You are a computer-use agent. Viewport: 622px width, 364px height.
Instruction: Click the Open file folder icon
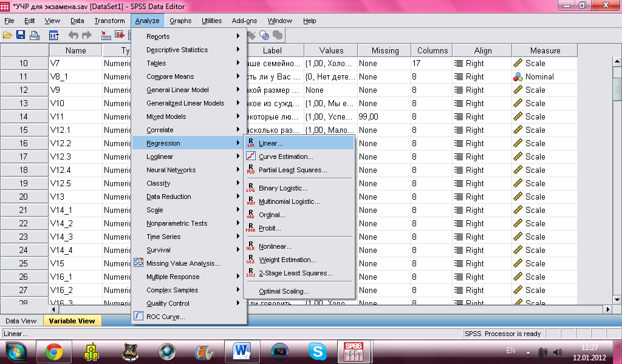[7, 35]
